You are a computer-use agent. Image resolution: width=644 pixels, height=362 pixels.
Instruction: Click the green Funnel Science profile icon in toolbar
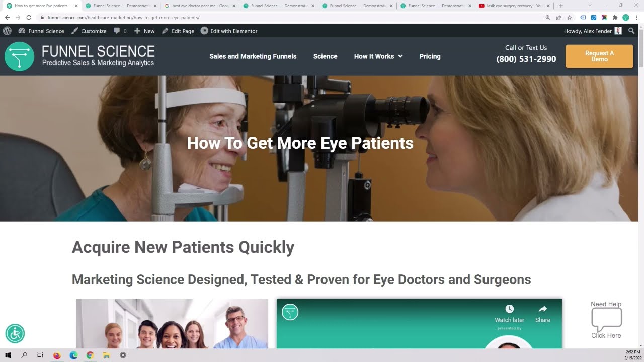[x=626, y=17]
